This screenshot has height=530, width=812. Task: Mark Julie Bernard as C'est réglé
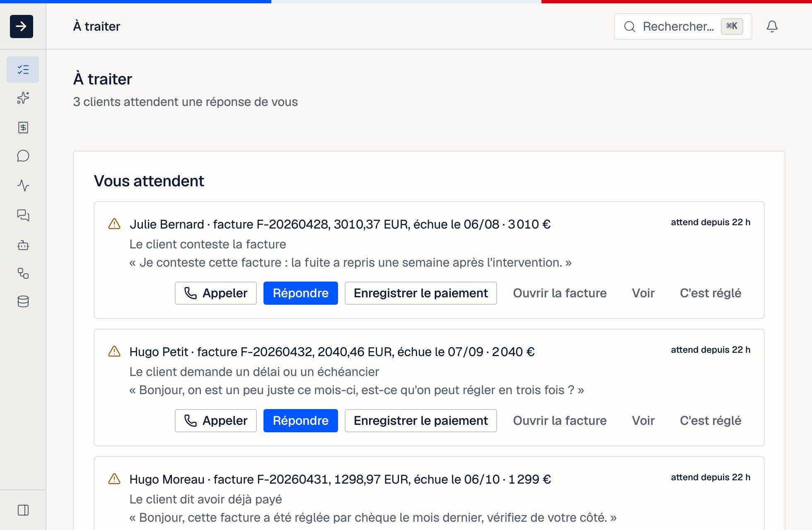(x=710, y=293)
